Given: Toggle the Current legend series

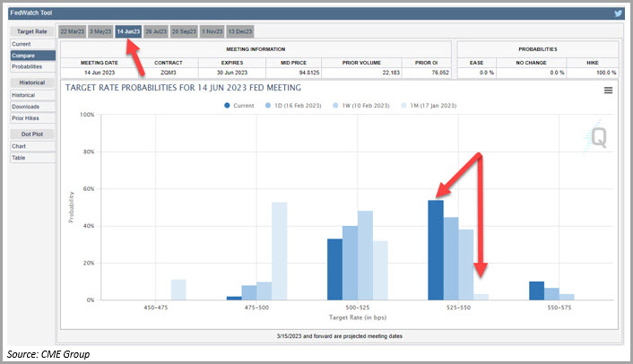Looking at the screenshot, I should coord(239,105).
